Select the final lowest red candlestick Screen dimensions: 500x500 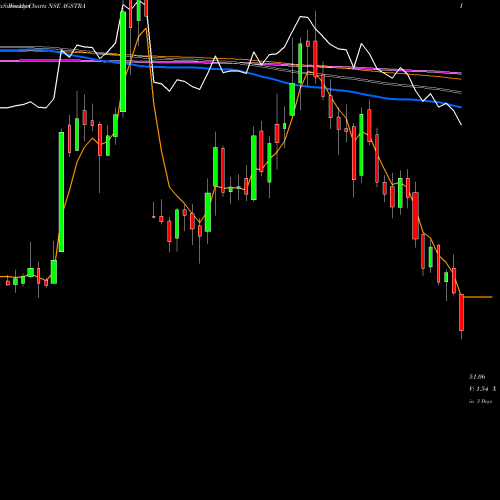coord(461,312)
